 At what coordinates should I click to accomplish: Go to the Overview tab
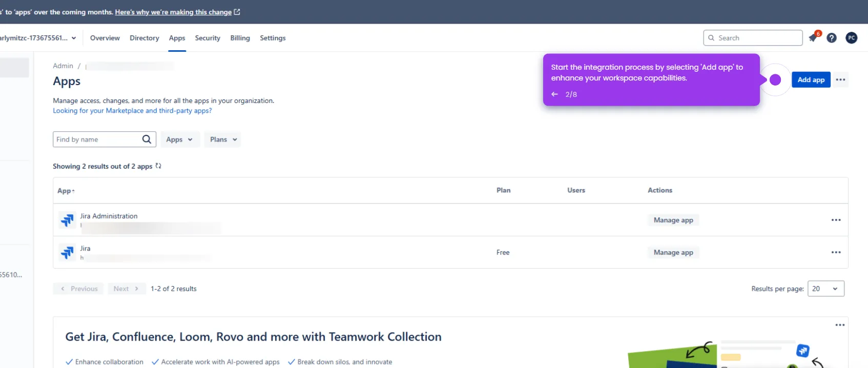(x=105, y=38)
